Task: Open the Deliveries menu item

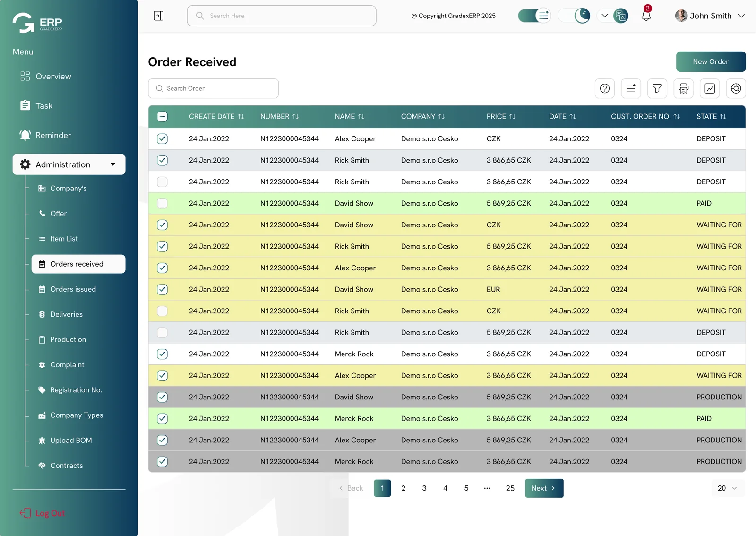Action: click(66, 314)
